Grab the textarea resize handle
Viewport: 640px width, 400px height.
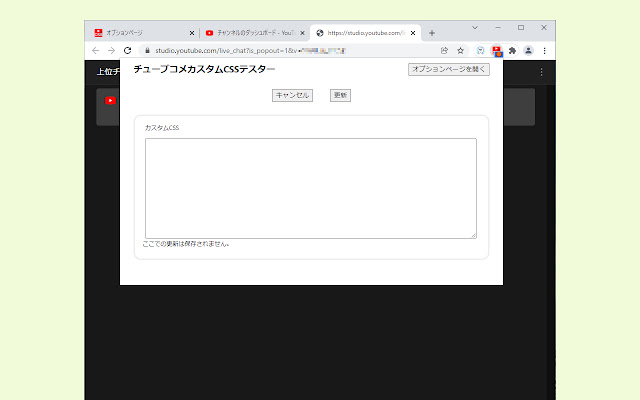pyautogui.click(x=473, y=236)
